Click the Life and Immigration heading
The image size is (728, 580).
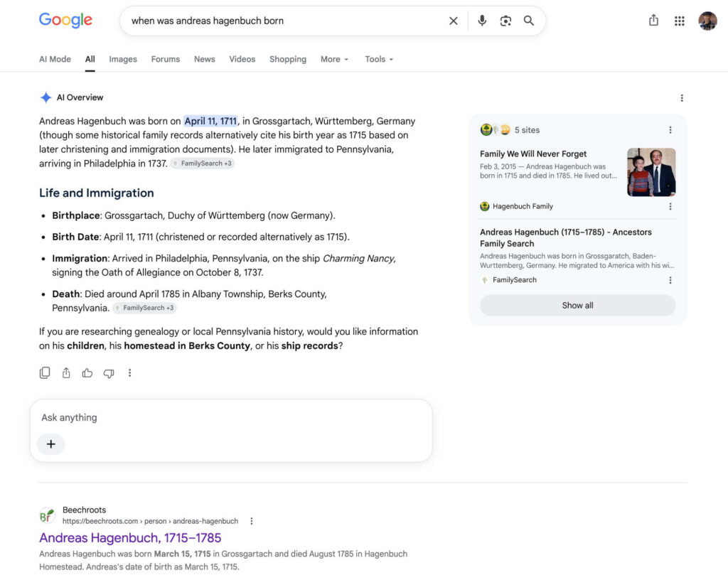point(97,193)
